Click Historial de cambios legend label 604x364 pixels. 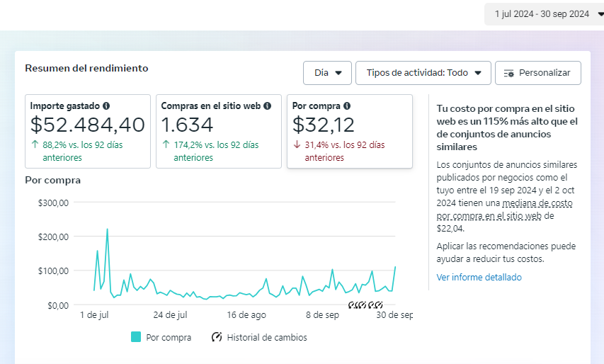point(267,337)
